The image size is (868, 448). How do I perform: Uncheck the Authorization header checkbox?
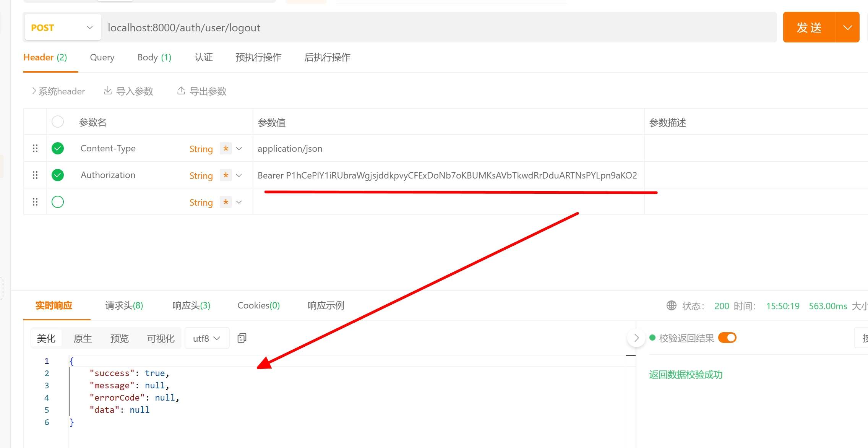click(58, 175)
